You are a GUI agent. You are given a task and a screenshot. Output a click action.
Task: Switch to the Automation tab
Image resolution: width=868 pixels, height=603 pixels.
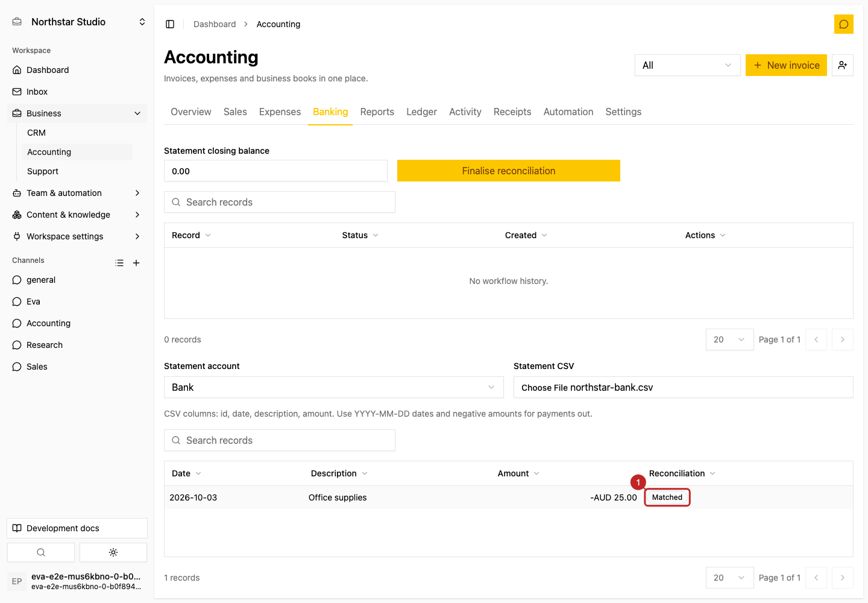click(x=568, y=112)
